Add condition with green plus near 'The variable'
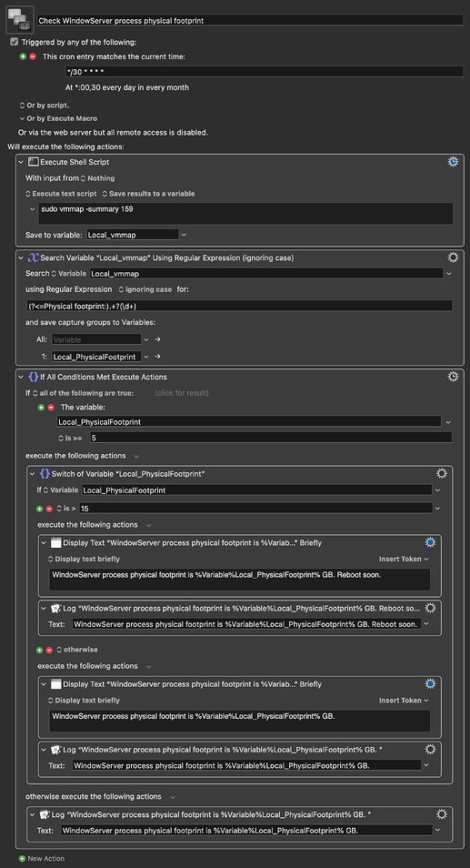 (40, 408)
